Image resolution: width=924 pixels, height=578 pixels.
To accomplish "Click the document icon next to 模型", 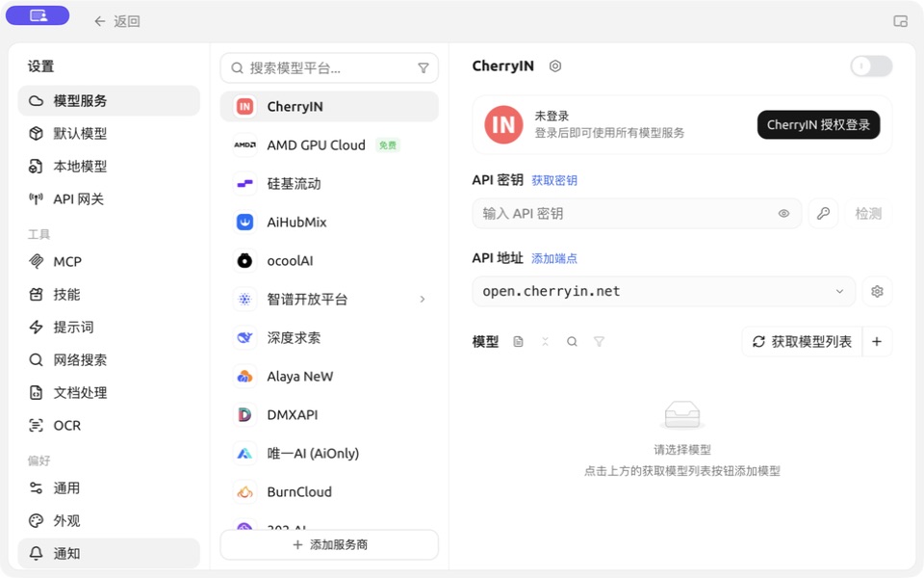I will 518,341.
